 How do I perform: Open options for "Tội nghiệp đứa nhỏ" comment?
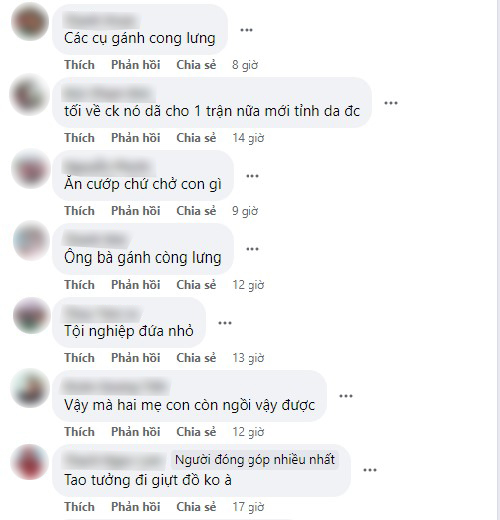[225, 323]
